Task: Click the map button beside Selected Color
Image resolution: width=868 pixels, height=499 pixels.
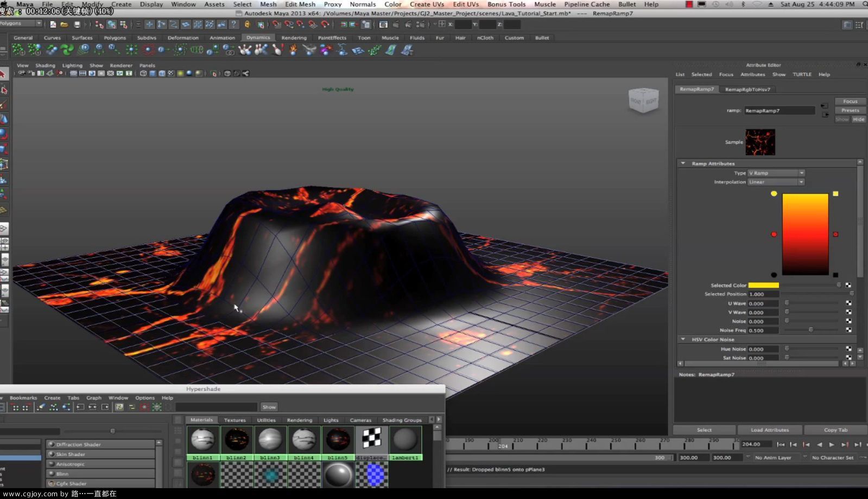Action: point(848,285)
